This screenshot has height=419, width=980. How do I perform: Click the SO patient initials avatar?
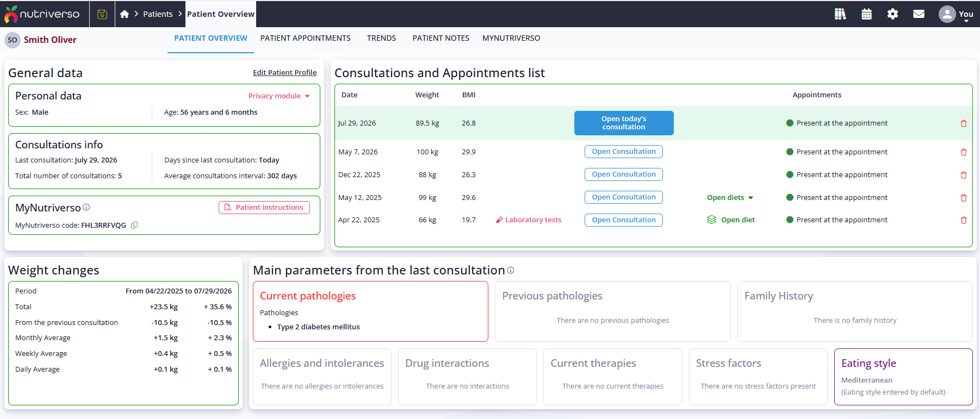coord(13,40)
